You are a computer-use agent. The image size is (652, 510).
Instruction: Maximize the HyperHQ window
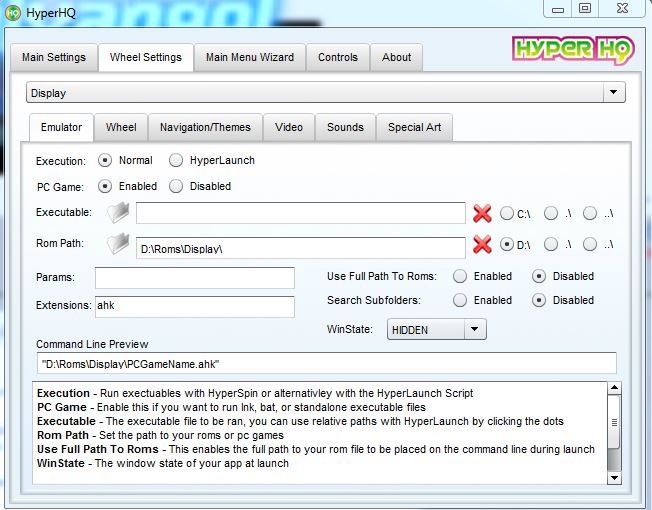tap(585, 9)
